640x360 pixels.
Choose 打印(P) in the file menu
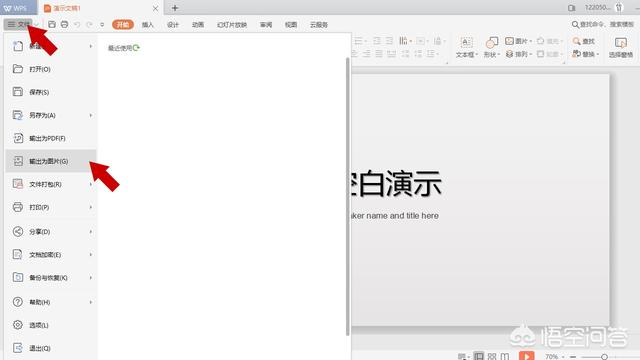[x=51, y=207]
